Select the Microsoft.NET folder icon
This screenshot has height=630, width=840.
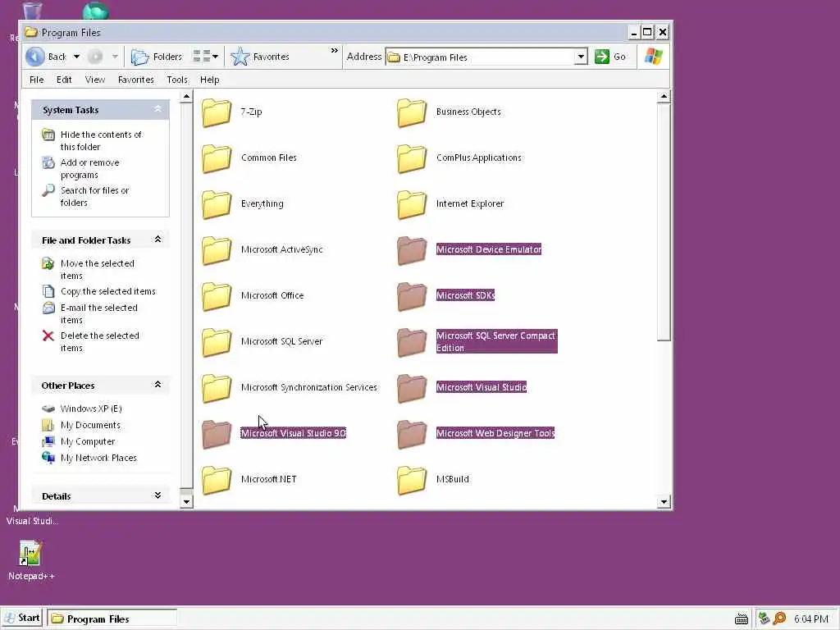click(x=217, y=481)
